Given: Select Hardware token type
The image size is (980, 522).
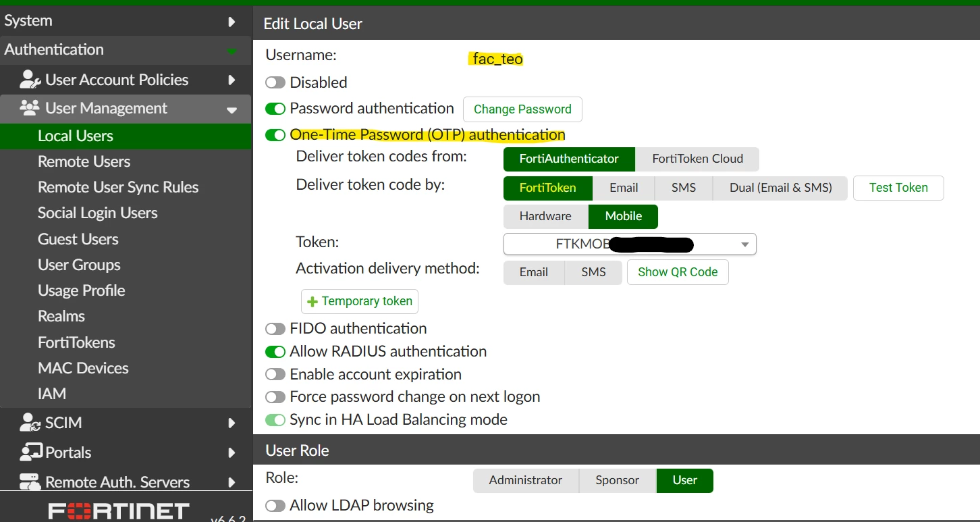Looking at the screenshot, I should pos(545,216).
